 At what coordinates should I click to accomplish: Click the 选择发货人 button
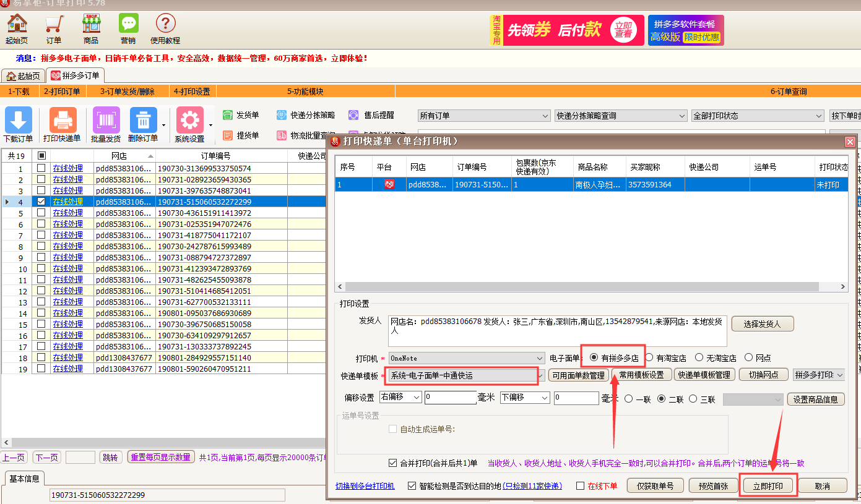point(763,323)
